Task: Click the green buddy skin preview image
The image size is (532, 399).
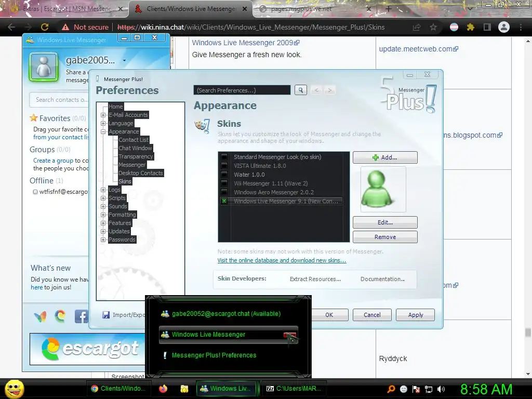Action: point(383,189)
